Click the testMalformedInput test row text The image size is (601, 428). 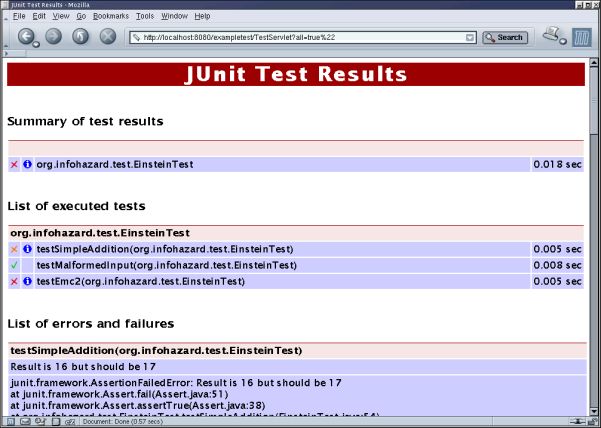coord(166,265)
